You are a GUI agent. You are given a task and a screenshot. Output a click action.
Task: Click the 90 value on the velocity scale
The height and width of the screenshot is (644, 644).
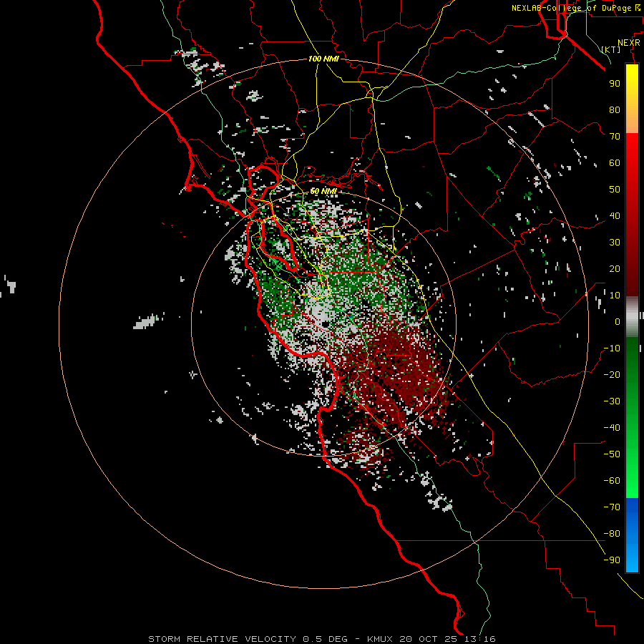point(615,84)
